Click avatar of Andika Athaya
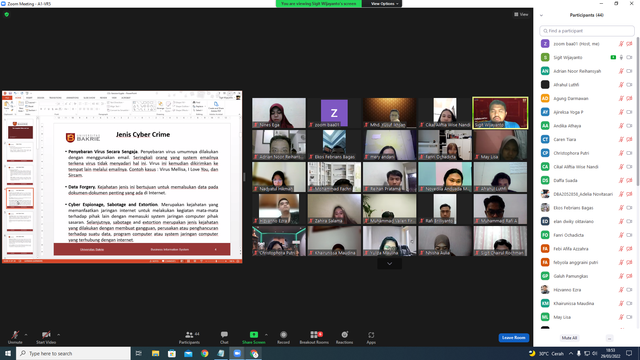The height and width of the screenshot is (360, 640). (x=545, y=126)
